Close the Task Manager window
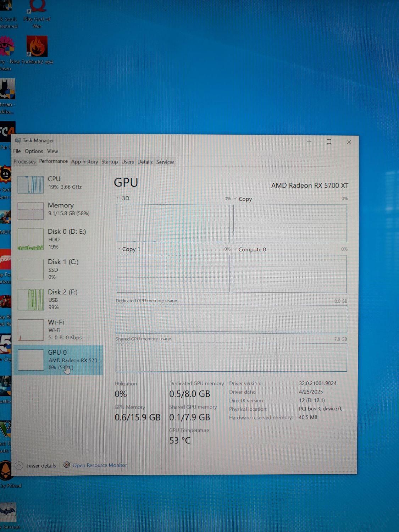The image size is (399, 532). click(349, 142)
